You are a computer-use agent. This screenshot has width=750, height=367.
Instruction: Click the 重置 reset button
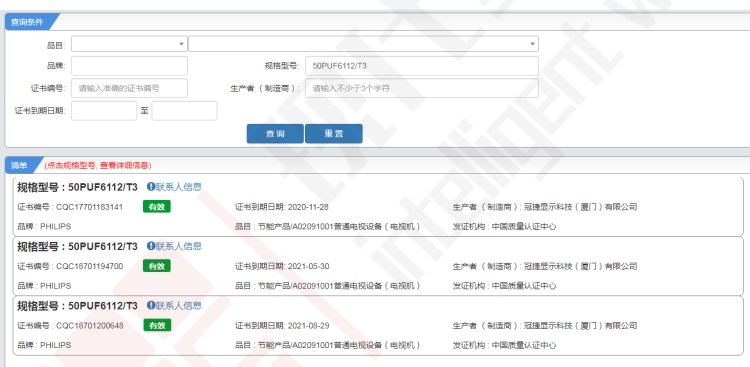coord(333,133)
